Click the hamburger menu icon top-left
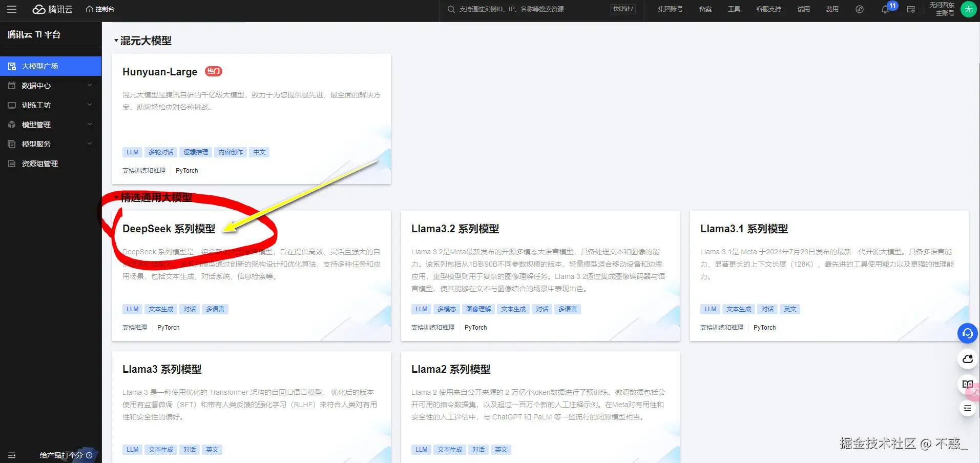Screen dimensions: 980x463 click(x=11, y=9)
